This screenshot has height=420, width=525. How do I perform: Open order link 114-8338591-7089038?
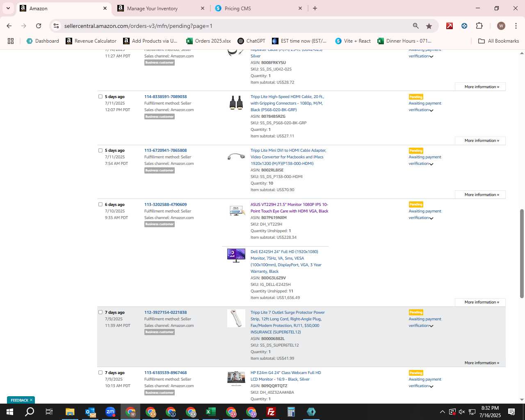tap(165, 97)
